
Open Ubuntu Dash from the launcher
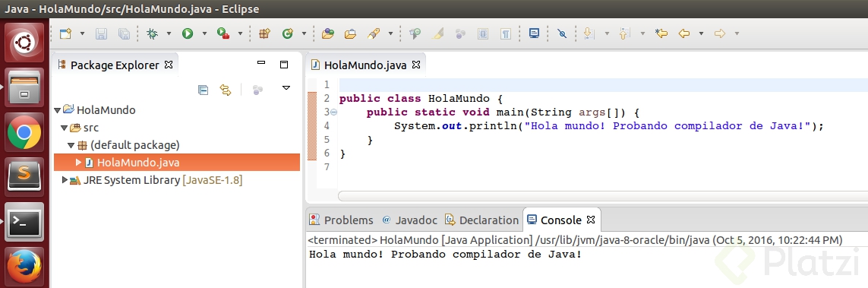(x=24, y=43)
